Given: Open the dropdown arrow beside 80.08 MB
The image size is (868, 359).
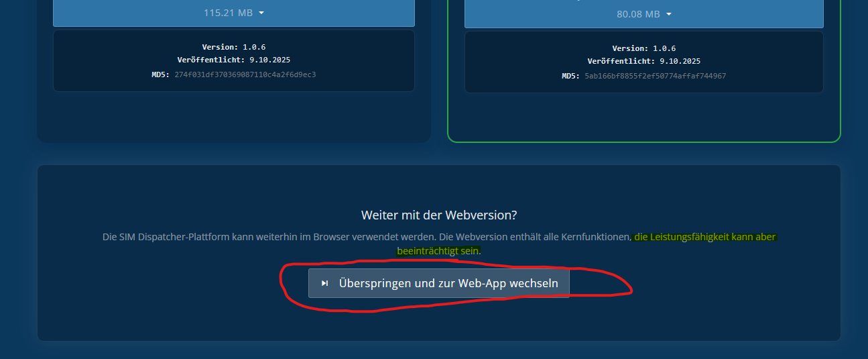Looking at the screenshot, I should pos(669,14).
